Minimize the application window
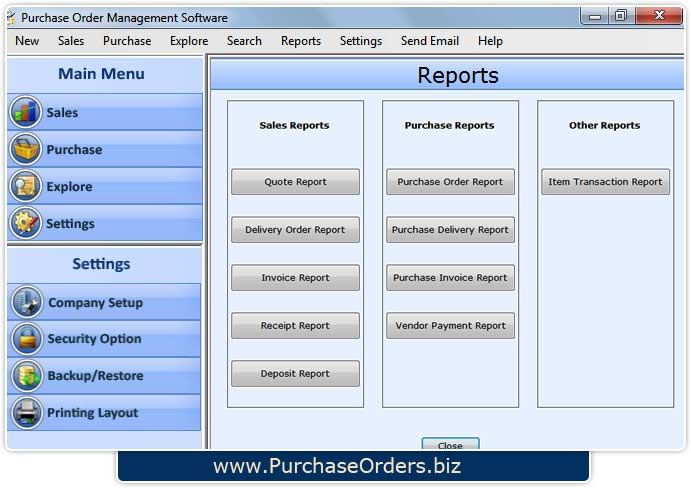This screenshot has width=691, height=488. (595, 17)
